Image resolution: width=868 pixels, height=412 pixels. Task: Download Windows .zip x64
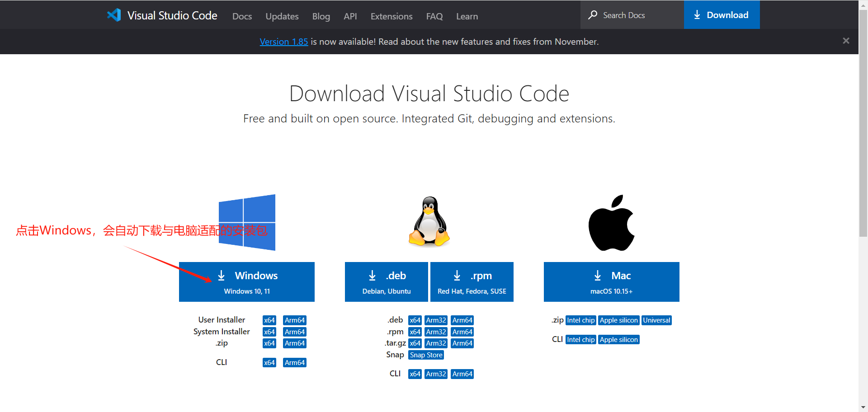pos(269,343)
